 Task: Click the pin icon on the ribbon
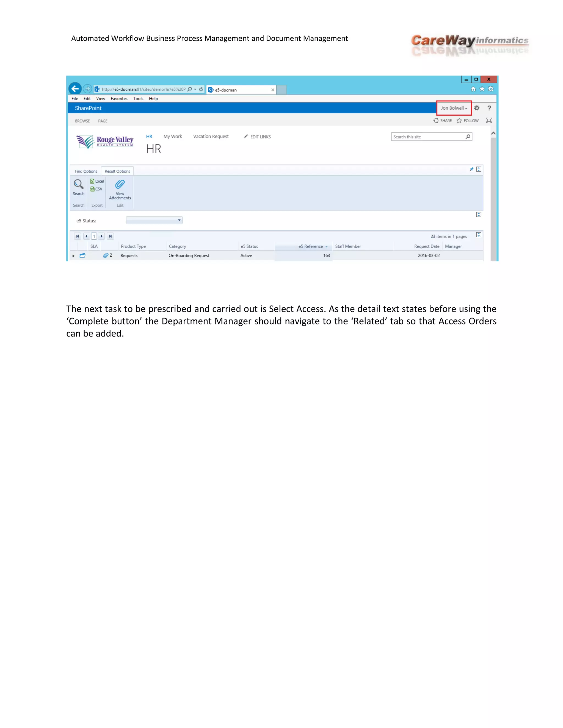pos(471,169)
